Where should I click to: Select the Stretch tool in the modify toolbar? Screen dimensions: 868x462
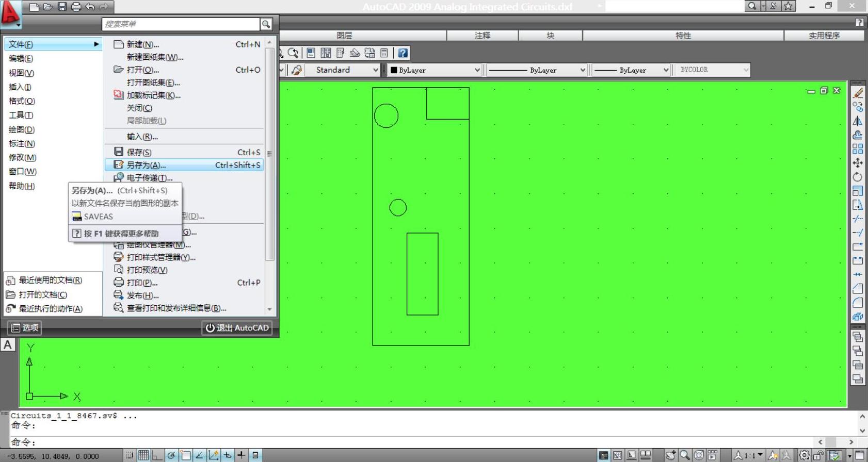tap(858, 205)
